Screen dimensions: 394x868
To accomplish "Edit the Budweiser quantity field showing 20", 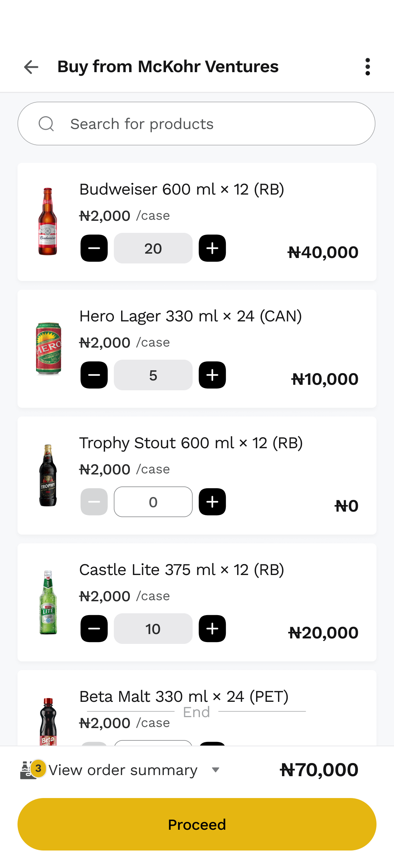I will click(153, 249).
